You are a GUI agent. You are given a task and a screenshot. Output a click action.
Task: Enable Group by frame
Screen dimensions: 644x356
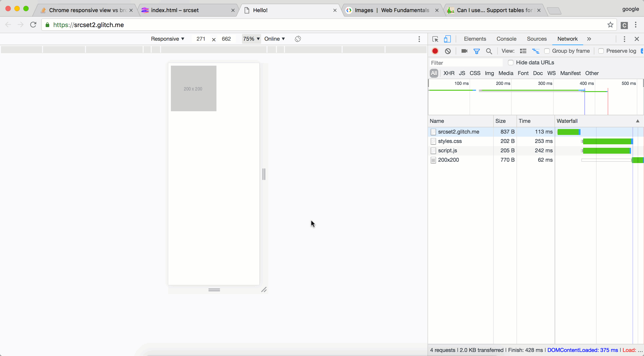tap(547, 51)
